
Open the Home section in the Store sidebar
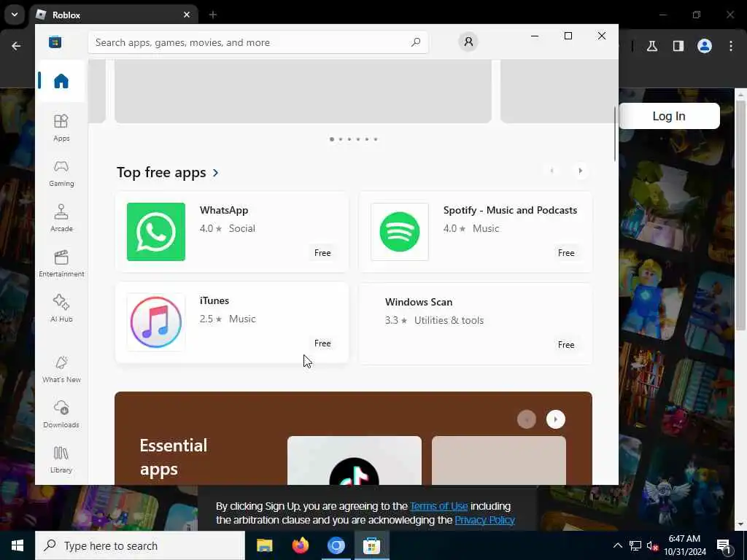[x=61, y=81]
